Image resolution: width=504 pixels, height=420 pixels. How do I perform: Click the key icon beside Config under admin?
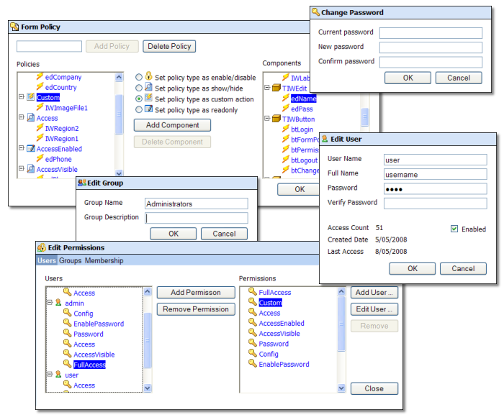pos(67,314)
